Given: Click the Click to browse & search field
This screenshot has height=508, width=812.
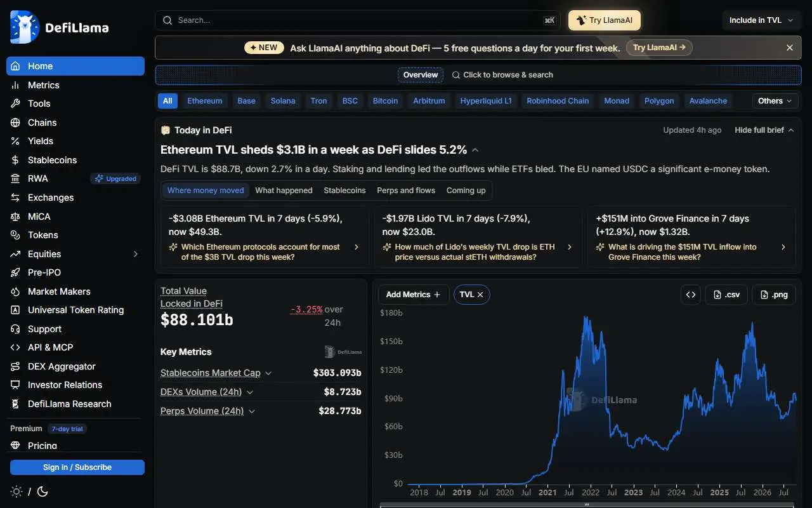Looking at the screenshot, I should coord(502,75).
